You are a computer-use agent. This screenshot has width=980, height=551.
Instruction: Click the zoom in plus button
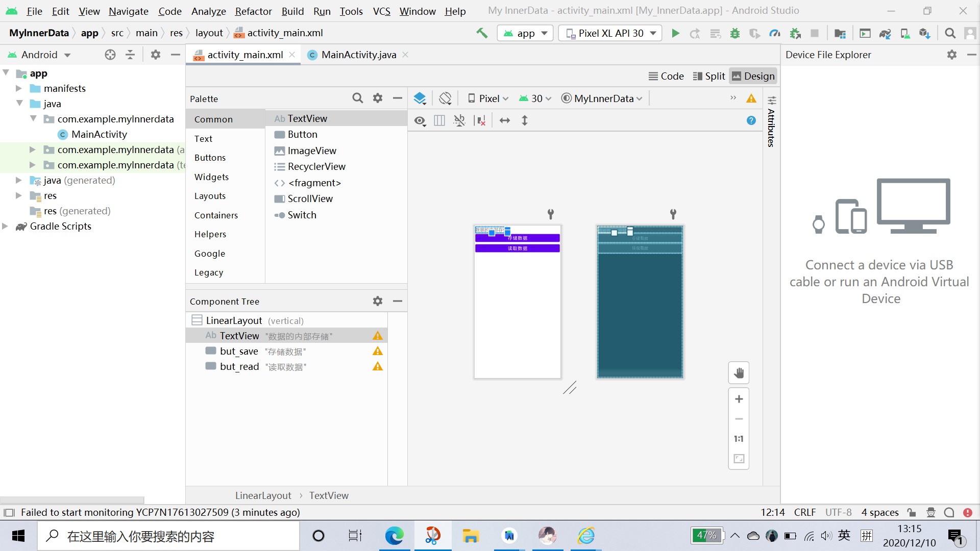point(739,399)
